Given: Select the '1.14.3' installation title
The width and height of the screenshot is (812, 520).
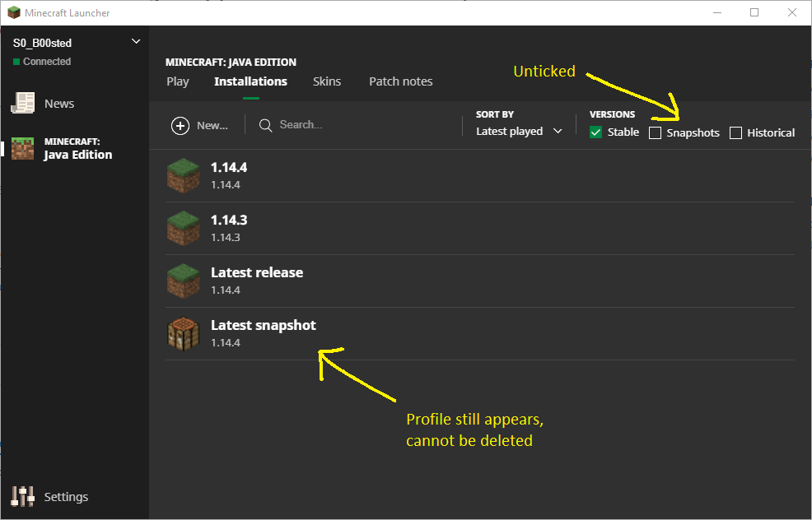Looking at the screenshot, I should point(229,220).
